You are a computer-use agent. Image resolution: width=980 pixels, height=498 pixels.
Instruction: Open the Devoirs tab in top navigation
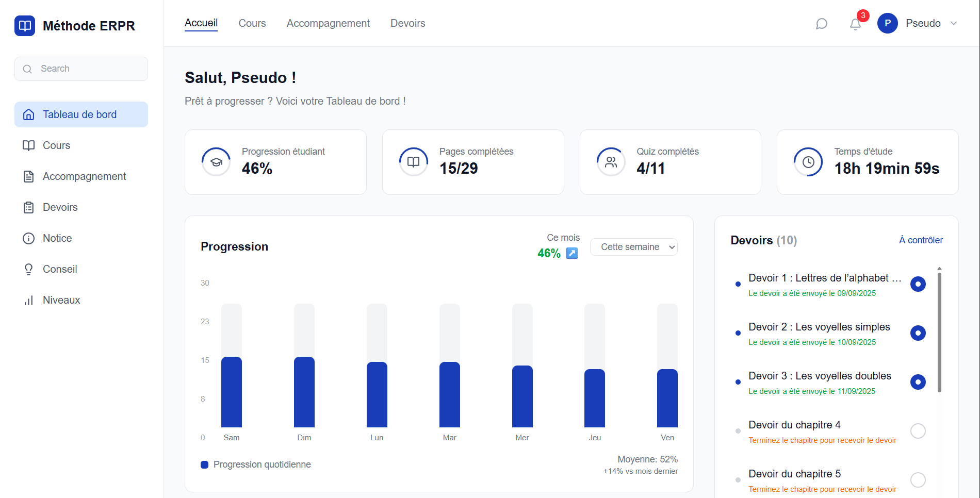(407, 23)
